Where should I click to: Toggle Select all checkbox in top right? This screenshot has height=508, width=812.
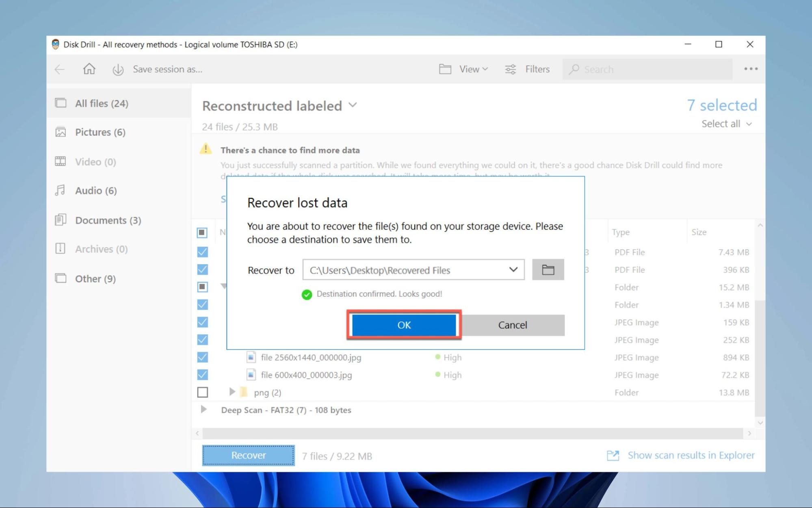coord(722,124)
